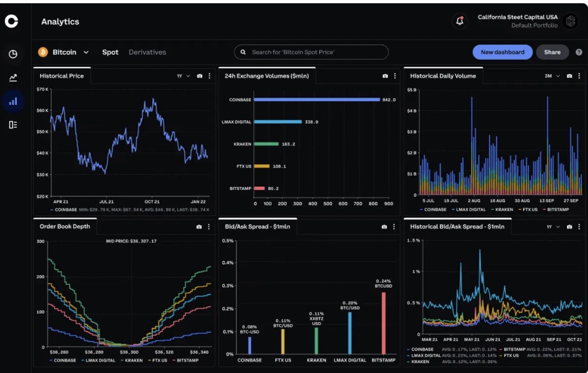
Task: Switch to the Derivatives tab
Action: click(147, 52)
